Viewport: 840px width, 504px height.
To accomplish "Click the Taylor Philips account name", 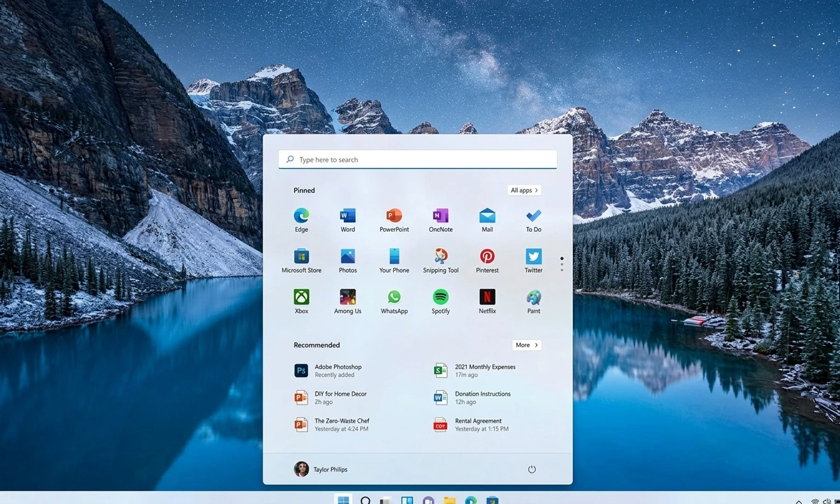I will pos(330,469).
